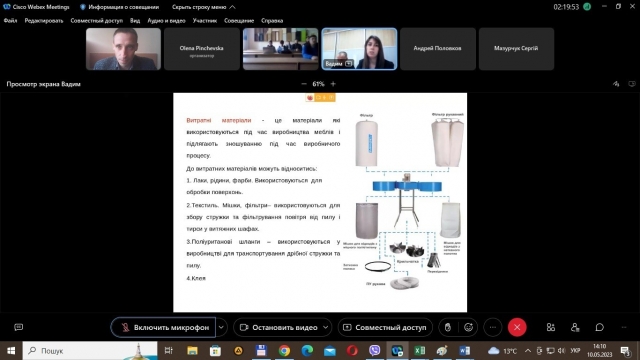This screenshot has width=640, height=360.
Task: Click the weather 13°C widget
Action: point(502,351)
